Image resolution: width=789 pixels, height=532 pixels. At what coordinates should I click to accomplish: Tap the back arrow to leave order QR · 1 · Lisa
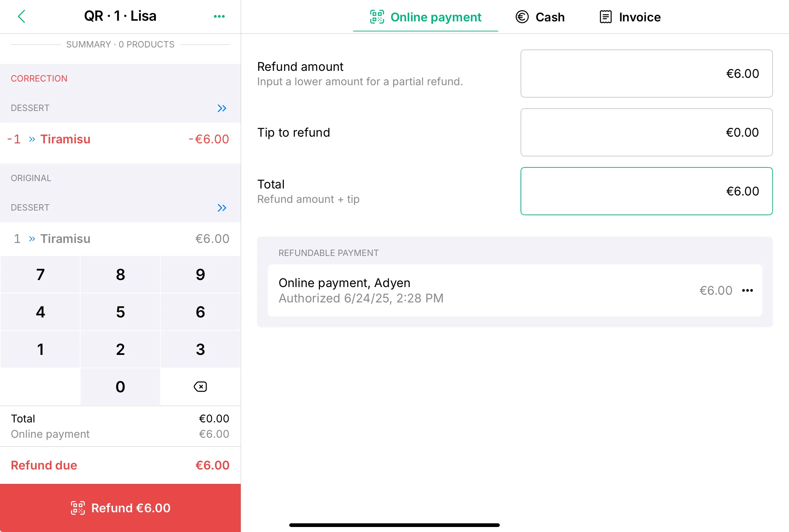(22, 16)
